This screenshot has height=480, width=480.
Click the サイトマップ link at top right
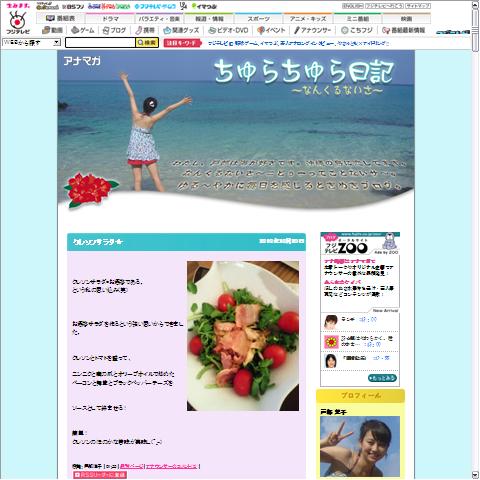point(418,6)
